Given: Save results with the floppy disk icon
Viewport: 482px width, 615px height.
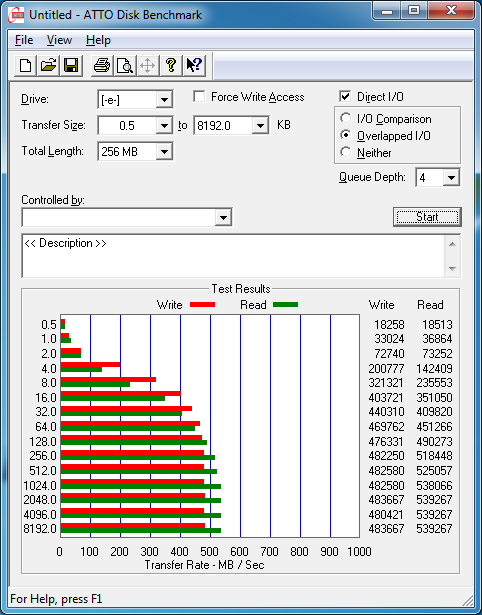Looking at the screenshot, I should click(x=71, y=65).
